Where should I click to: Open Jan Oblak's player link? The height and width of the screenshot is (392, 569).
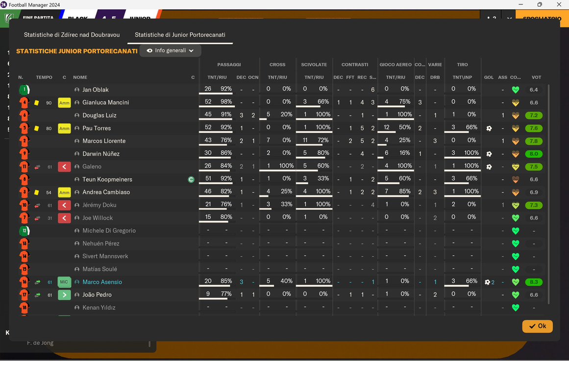coord(96,90)
